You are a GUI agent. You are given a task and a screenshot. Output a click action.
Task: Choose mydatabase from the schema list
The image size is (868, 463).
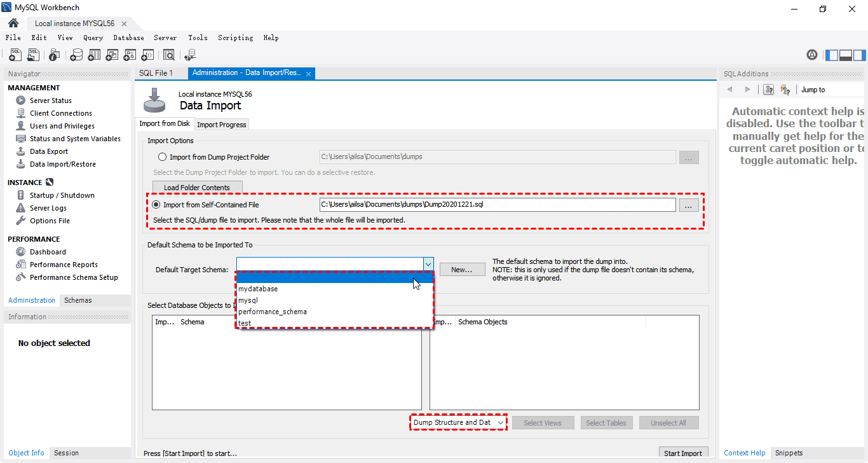point(258,288)
